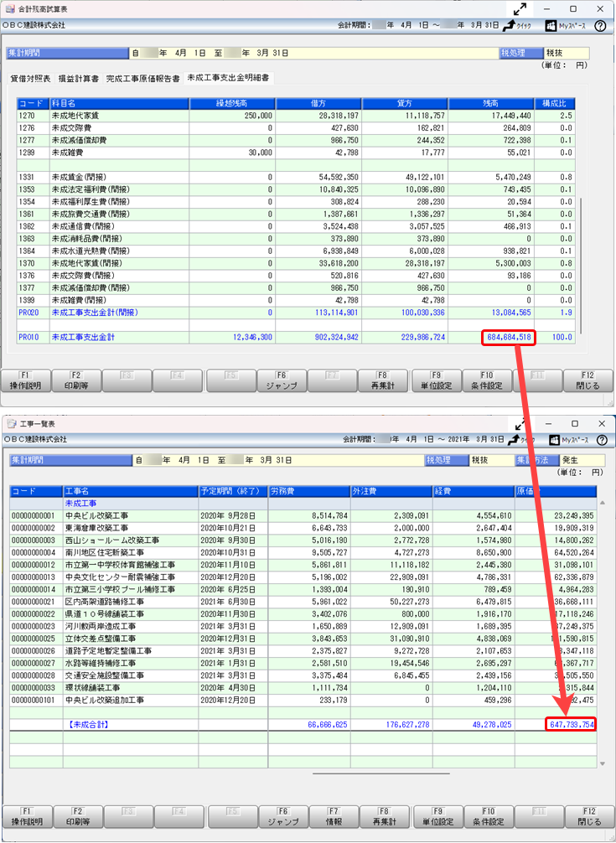Click 合計残高試算表 title bar app icon
The width and height of the screenshot is (616, 843).
(x=10, y=9)
